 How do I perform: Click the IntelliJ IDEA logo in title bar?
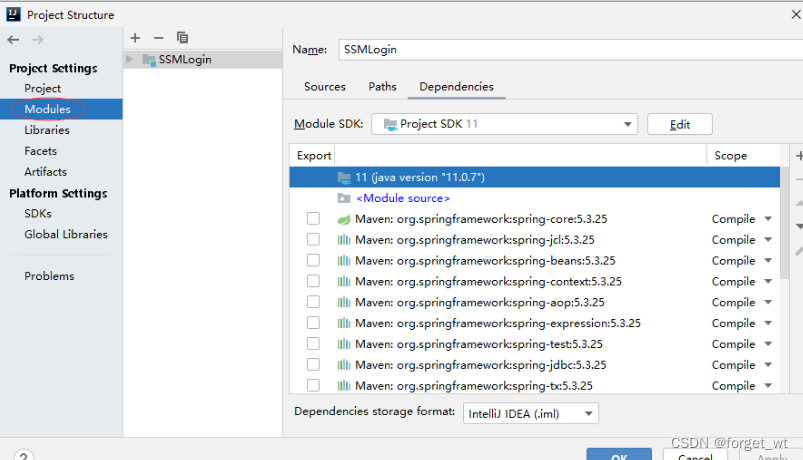pyautogui.click(x=13, y=14)
